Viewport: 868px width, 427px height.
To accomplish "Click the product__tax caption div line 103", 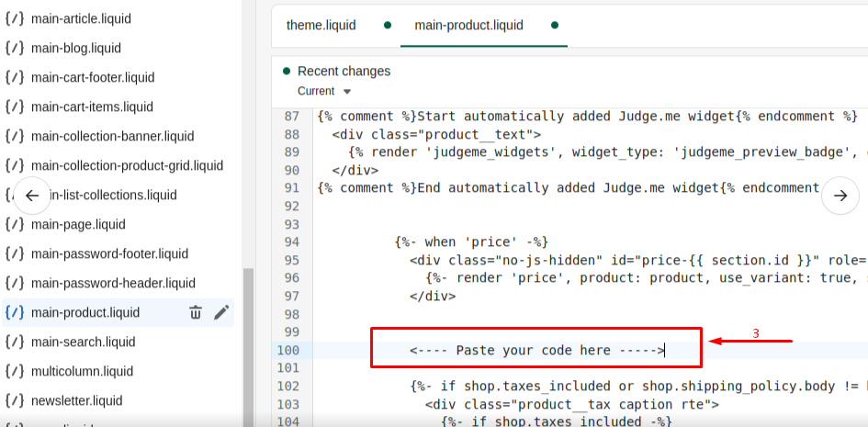I will (x=572, y=404).
